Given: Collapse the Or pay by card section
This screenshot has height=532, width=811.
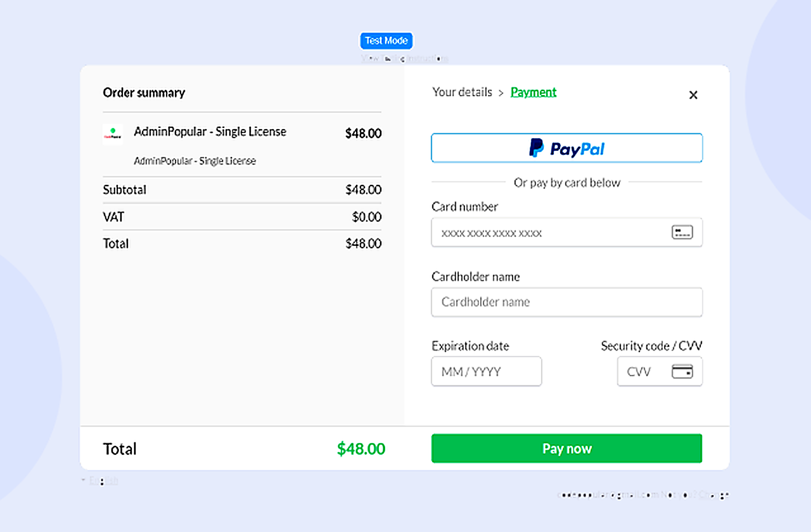Looking at the screenshot, I should tap(566, 182).
